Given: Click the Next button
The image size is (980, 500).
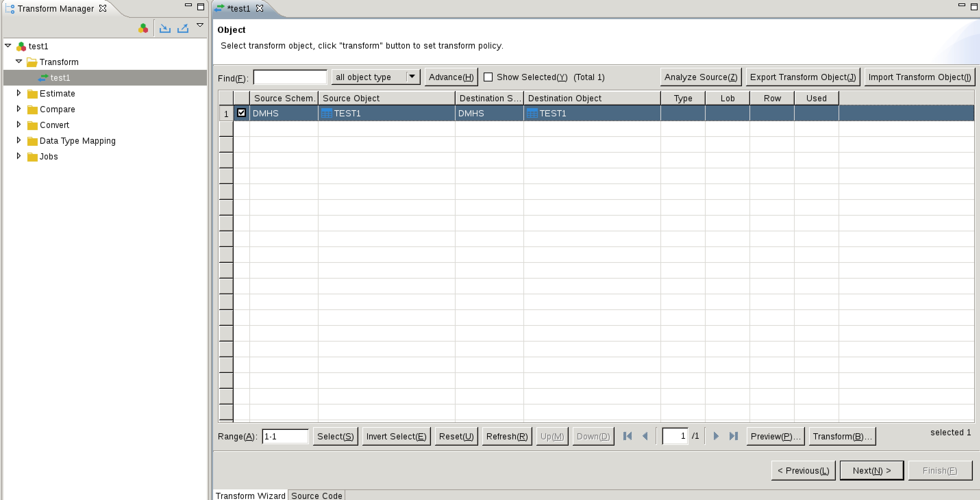Looking at the screenshot, I should 871,471.
